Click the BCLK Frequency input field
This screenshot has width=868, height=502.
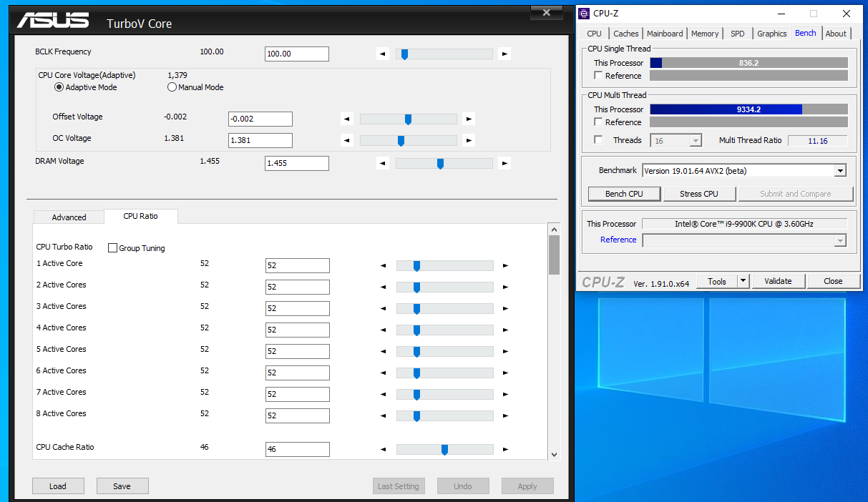(x=297, y=54)
